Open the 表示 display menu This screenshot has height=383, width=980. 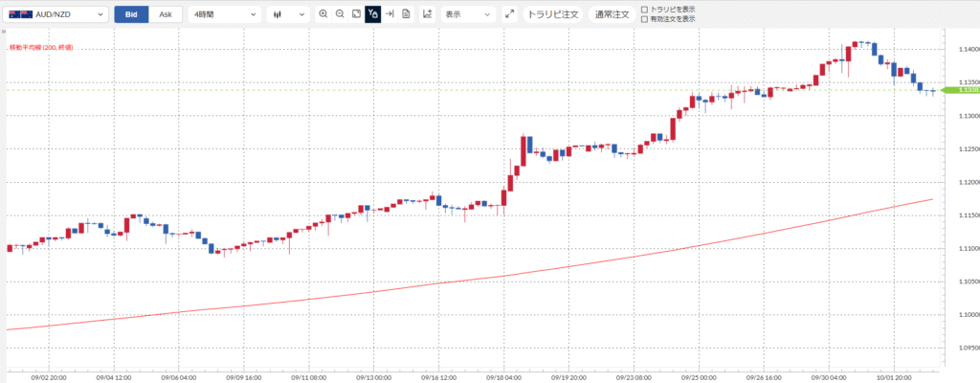[468, 14]
